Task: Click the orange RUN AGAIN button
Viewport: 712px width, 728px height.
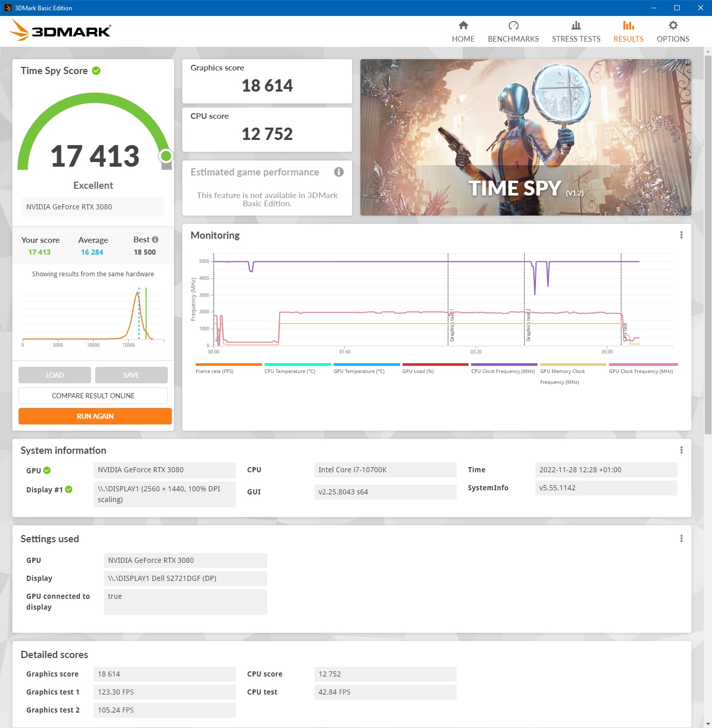Action: coord(95,416)
